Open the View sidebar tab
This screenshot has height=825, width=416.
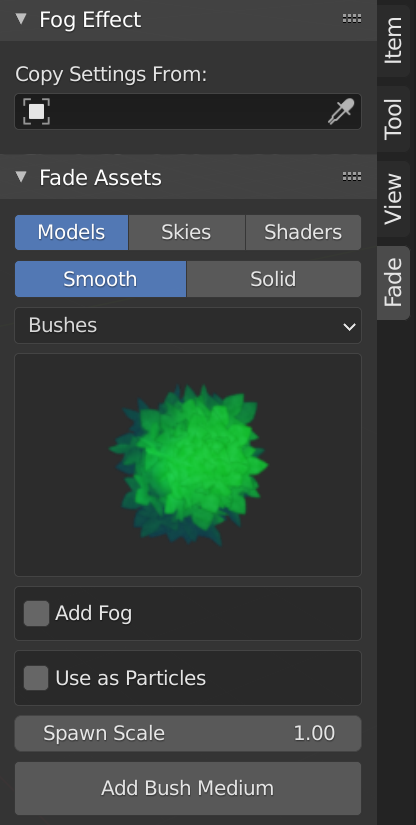coord(393,199)
